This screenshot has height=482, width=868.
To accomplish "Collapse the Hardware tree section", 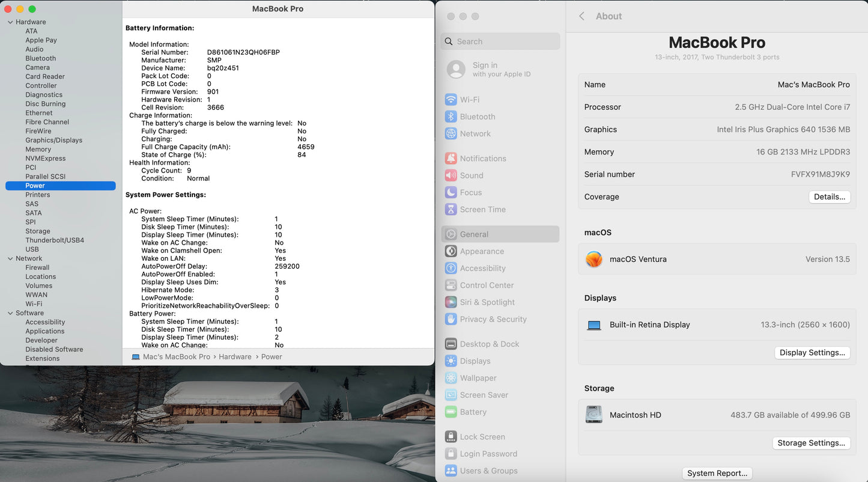I will click(10, 22).
